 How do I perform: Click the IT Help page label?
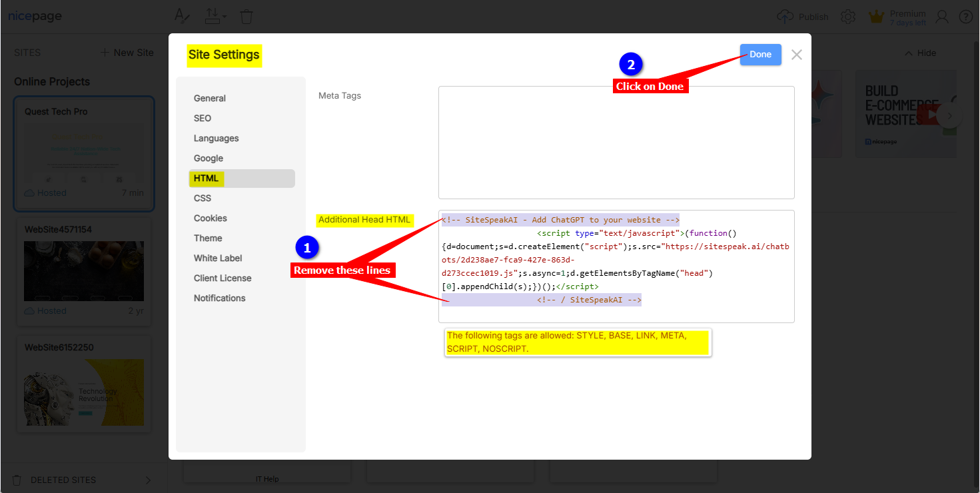click(267, 479)
